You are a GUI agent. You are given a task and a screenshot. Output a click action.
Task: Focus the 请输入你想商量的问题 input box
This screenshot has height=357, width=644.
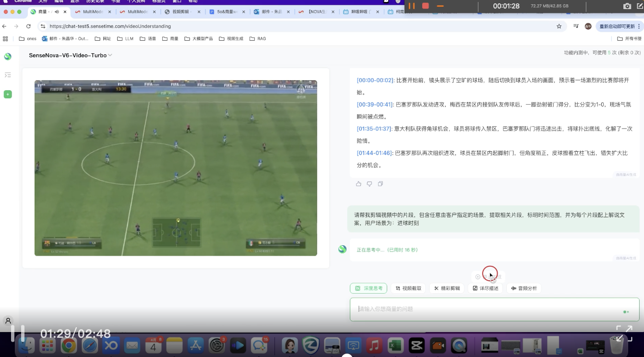click(494, 309)
